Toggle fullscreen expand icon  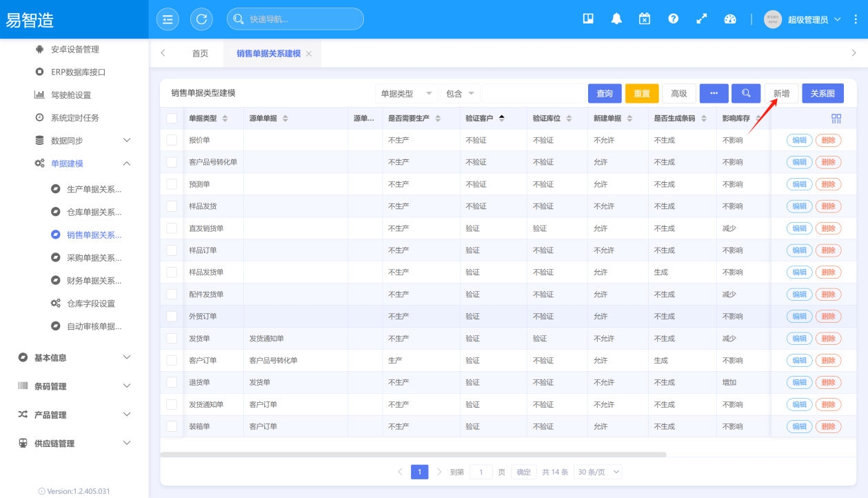(x=702, y=19)
